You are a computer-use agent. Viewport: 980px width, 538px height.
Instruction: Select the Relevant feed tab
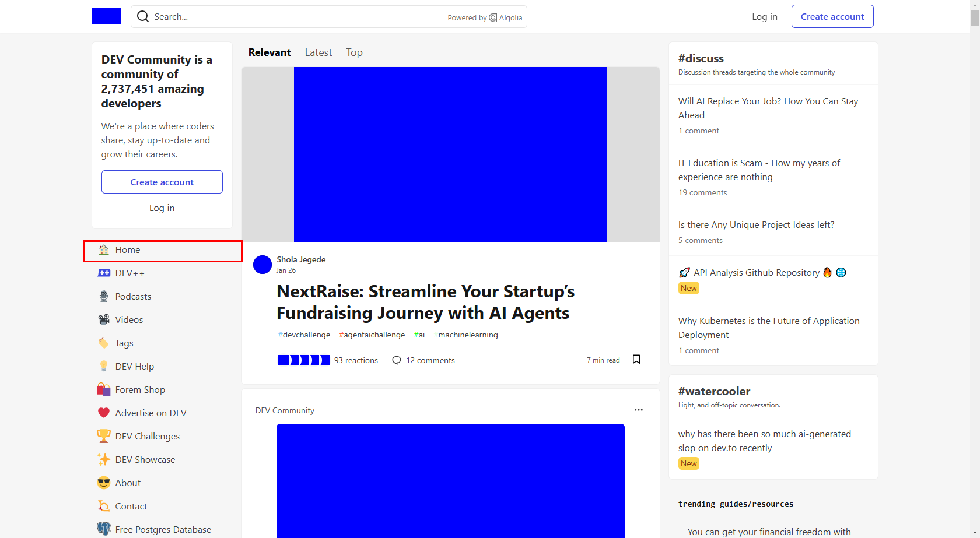[269, 52]
